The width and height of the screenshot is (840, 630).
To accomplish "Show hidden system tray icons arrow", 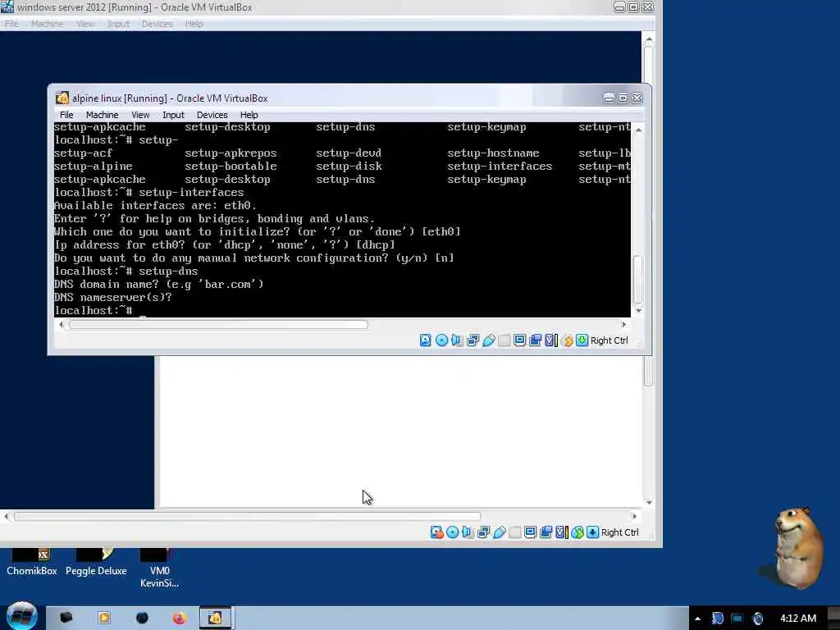I will coord(697,619).
